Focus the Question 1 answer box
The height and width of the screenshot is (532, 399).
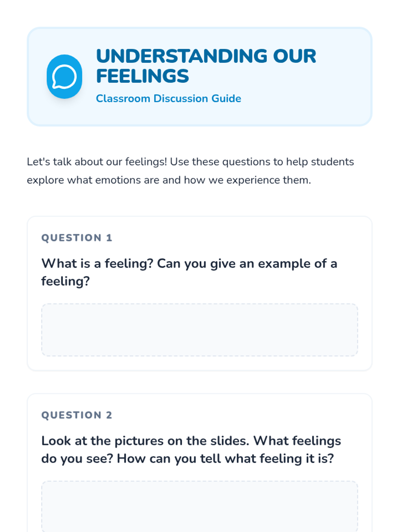pyautogui.click(x=199, y=330)
